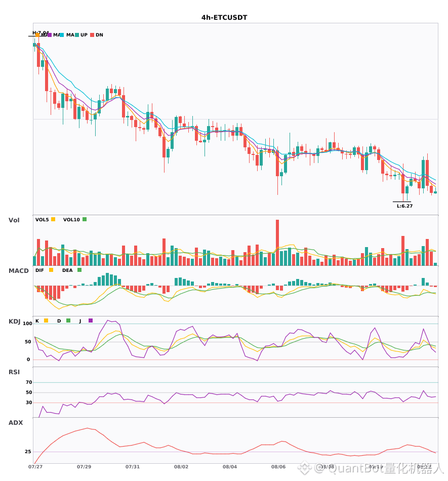
Task: Click the VOL10 legend text
Action: pyautogui.click(x=71, y=220)
